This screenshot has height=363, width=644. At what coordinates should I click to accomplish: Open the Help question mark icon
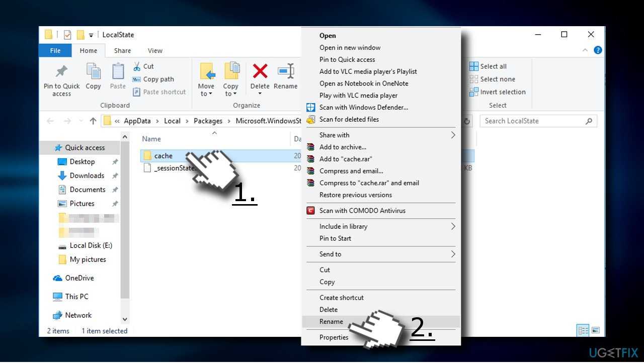tap(598, 50)
